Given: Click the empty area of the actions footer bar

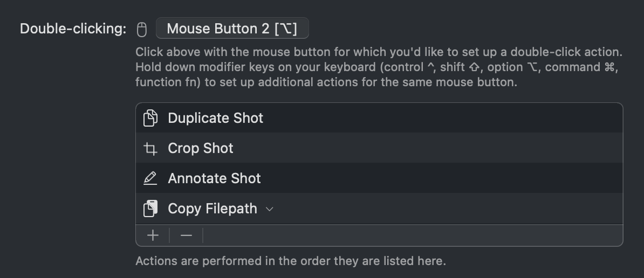Looking at the screenshot, I should pyautogui.click(x=413, y=235).
